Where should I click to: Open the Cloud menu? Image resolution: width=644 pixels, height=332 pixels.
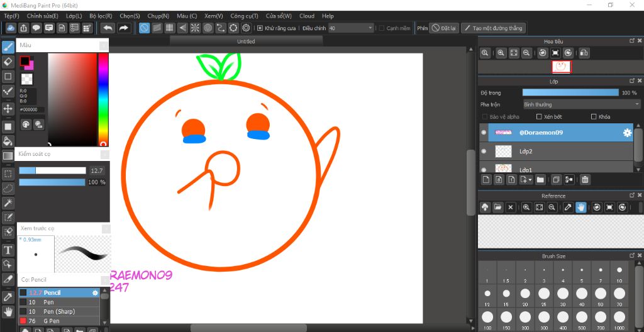click(307, 16)
